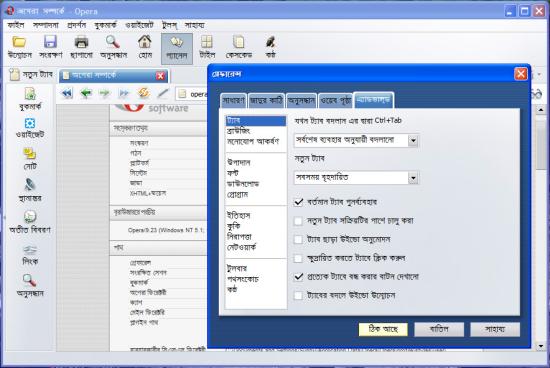Open the File (ফাইল) menu

point(16,25)
